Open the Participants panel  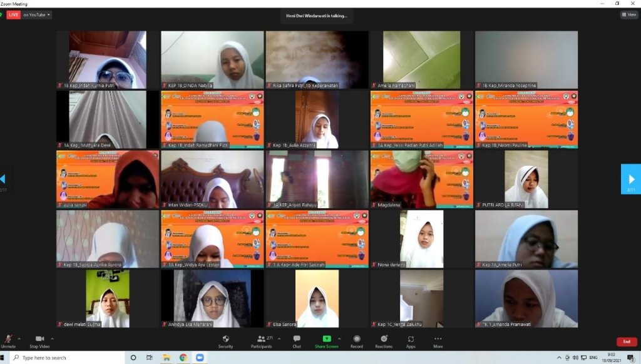click(x=262, y=340)
